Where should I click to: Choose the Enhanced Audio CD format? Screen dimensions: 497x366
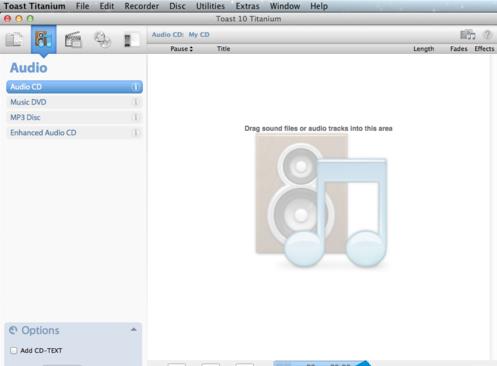pos(75,133)
